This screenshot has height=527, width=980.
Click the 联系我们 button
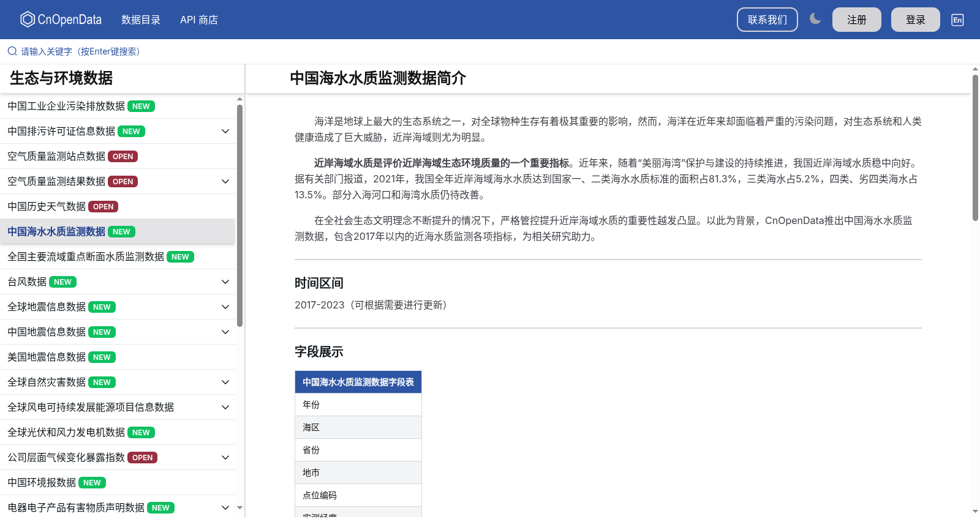tap(767, 20)
